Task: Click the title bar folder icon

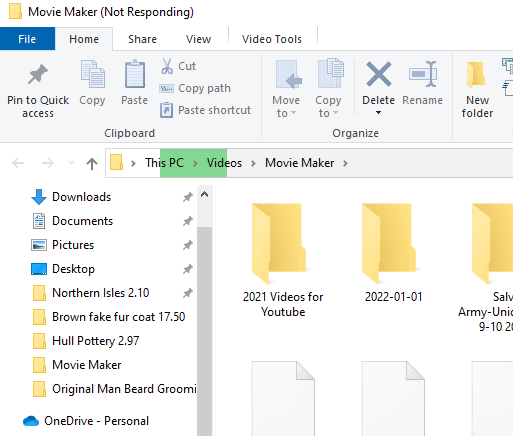Action: coord(15,11)
